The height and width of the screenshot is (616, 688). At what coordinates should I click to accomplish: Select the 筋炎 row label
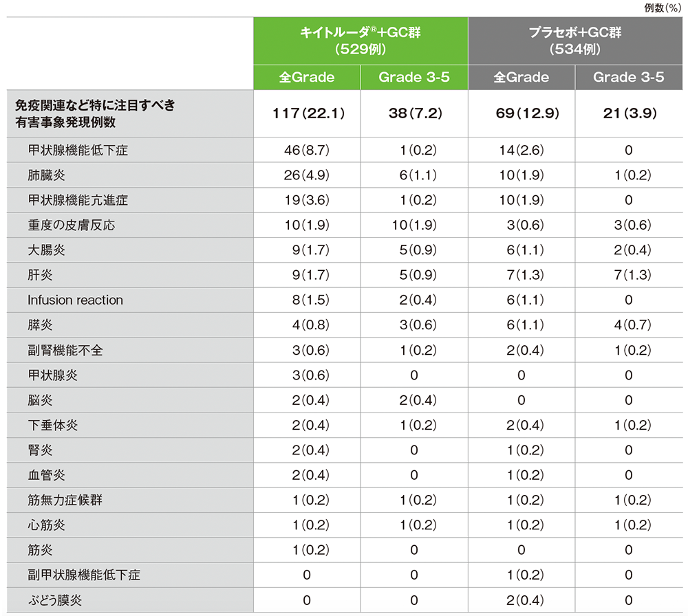click(41, 550)
